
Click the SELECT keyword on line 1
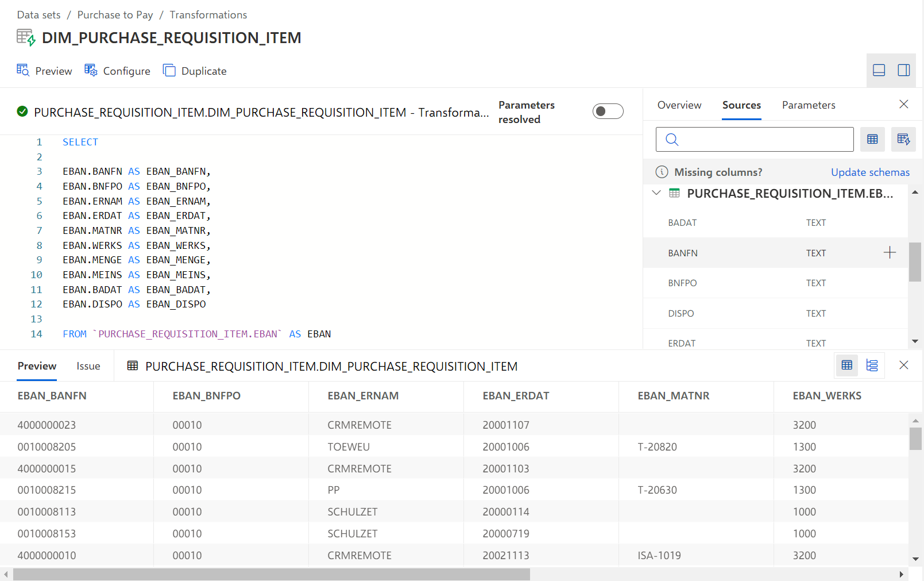[80, 142]
